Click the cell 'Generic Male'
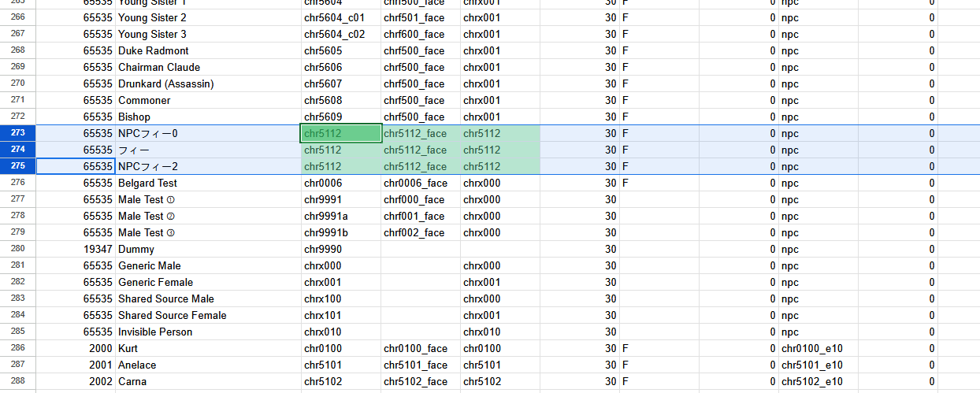 pos(208,265)
